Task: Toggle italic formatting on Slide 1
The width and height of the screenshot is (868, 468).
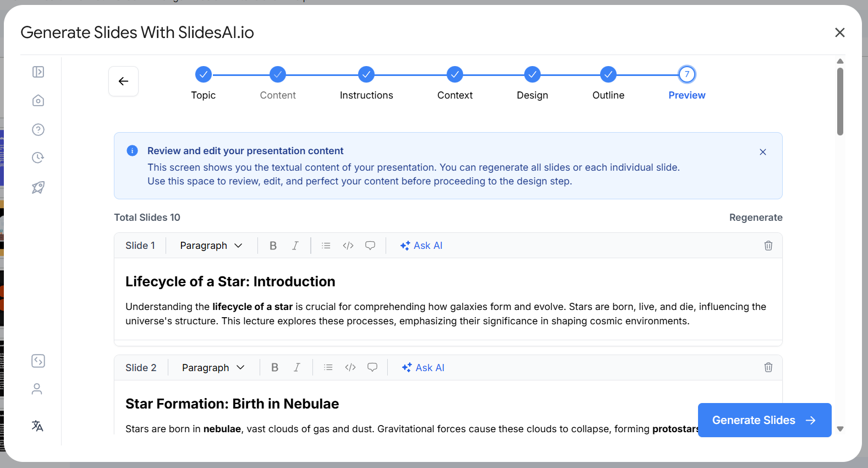Action: [295, 246]
